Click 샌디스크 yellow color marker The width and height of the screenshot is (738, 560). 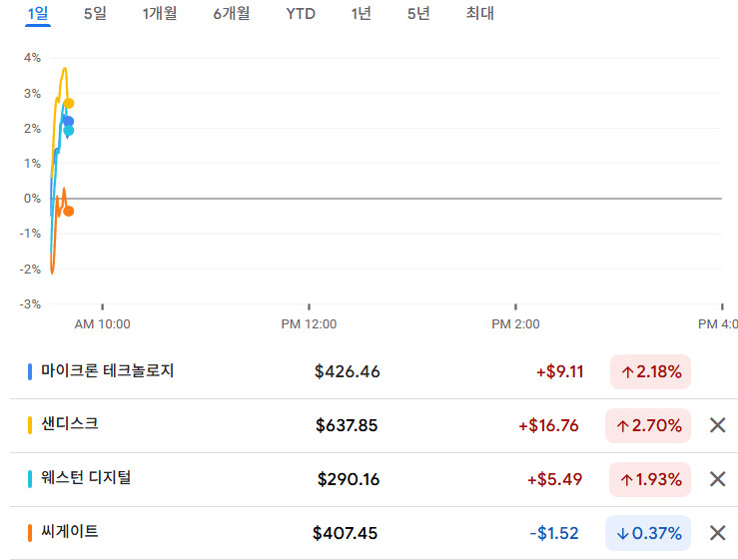coord(30,425)
